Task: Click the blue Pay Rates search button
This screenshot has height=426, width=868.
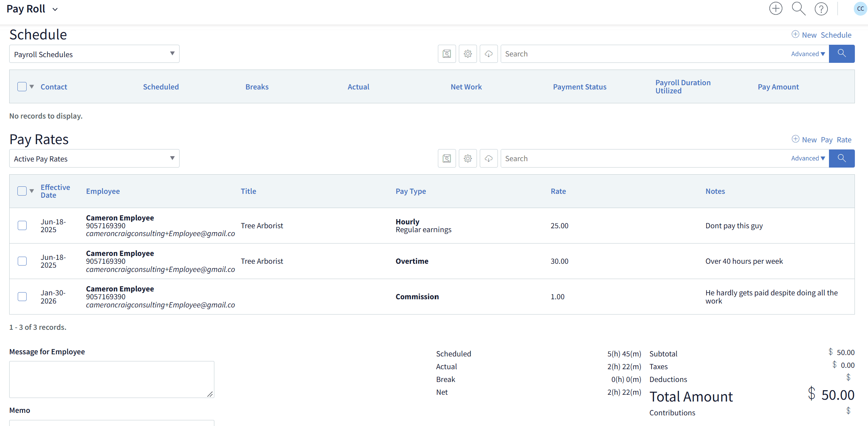Action: coord(842,158)
